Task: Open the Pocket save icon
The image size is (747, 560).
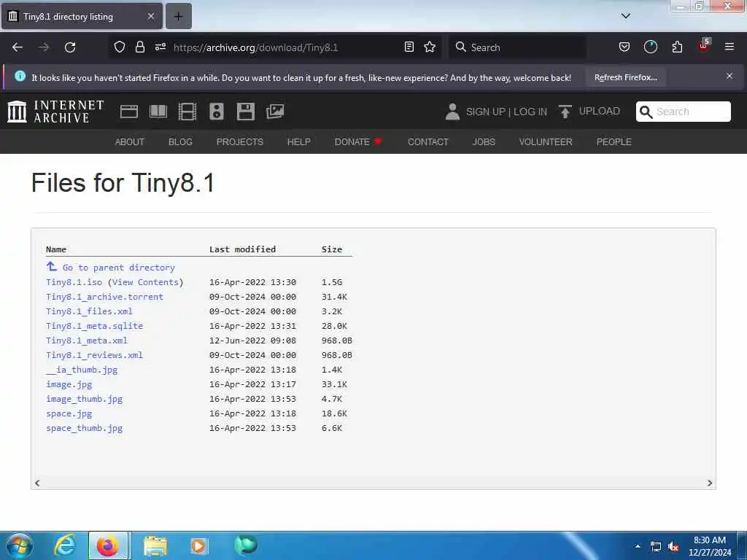Action: tap(624, 47)
